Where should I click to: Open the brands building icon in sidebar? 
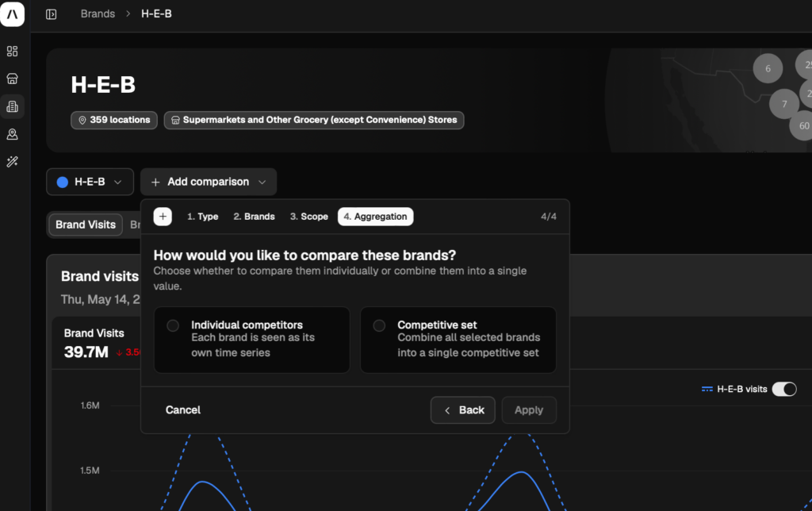[x=13, y=106]
